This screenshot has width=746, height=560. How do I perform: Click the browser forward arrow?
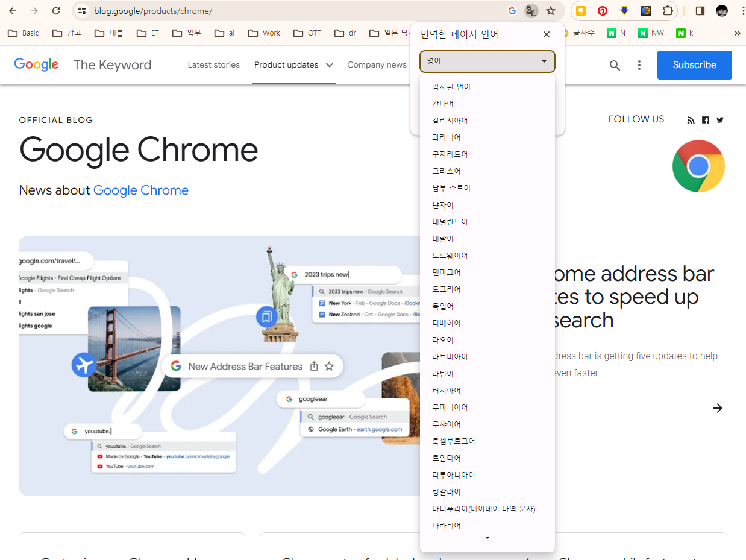(34, 11)
